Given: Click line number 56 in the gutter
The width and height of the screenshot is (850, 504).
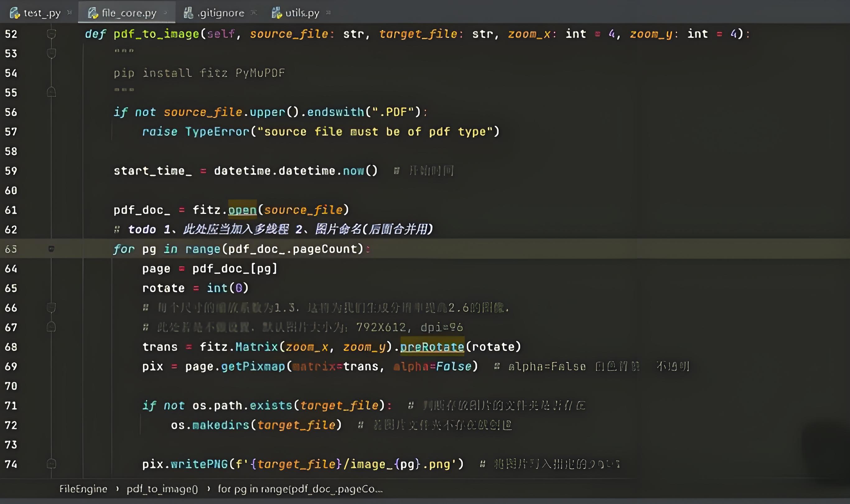Looking at the screenshot, I should coord(11,112).
